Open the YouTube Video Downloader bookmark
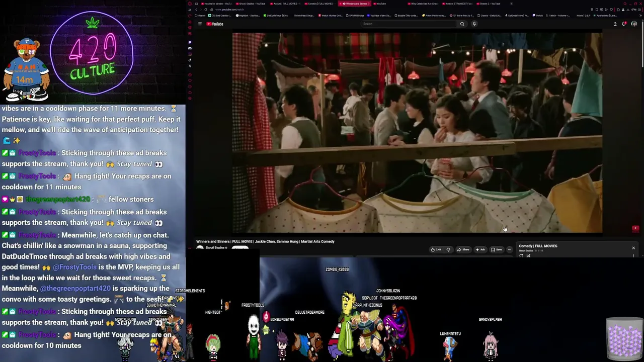This screenshot has height=362, width=644. (x=380, y=16)
